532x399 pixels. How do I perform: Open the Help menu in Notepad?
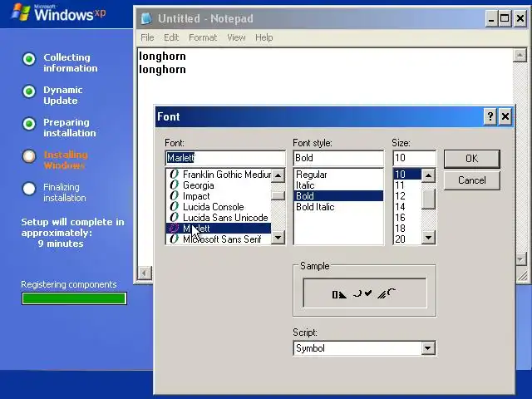coord(264,37)
